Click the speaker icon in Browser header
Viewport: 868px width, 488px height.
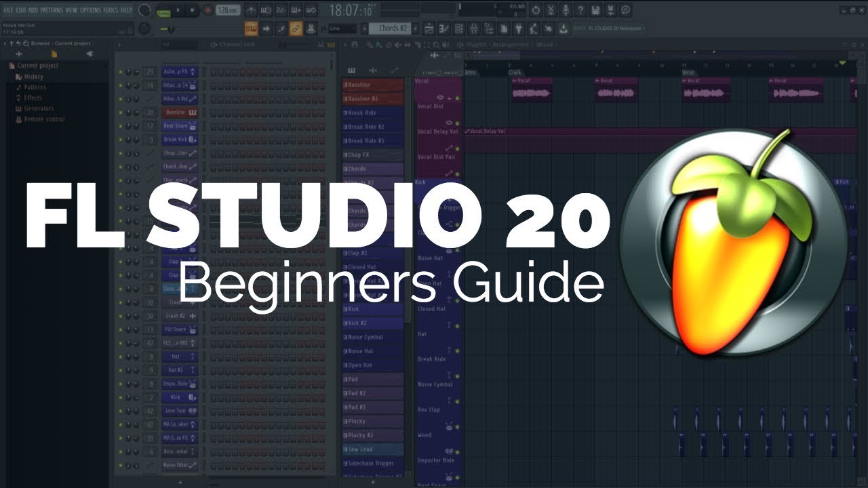point(89,54)
